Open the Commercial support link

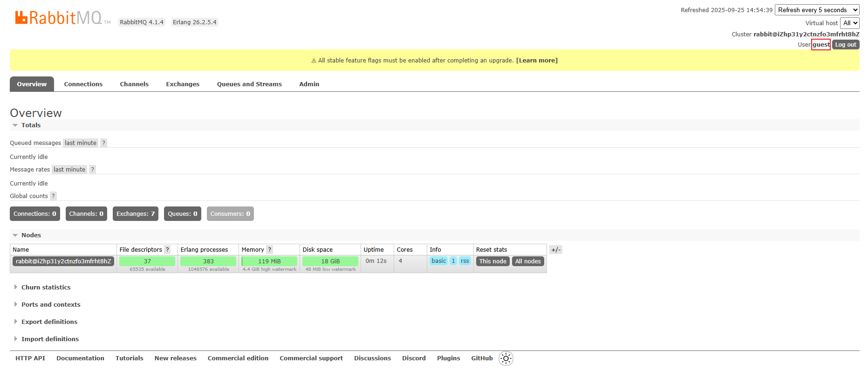point(311,358)
